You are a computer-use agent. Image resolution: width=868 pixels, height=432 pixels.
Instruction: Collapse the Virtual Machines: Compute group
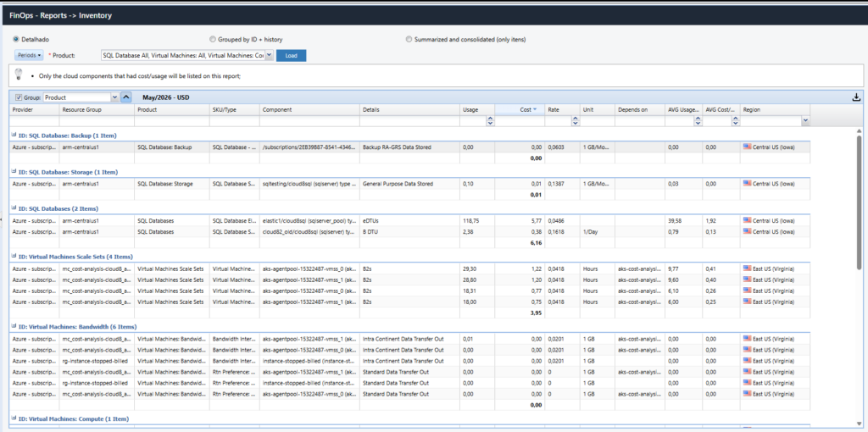14,418
